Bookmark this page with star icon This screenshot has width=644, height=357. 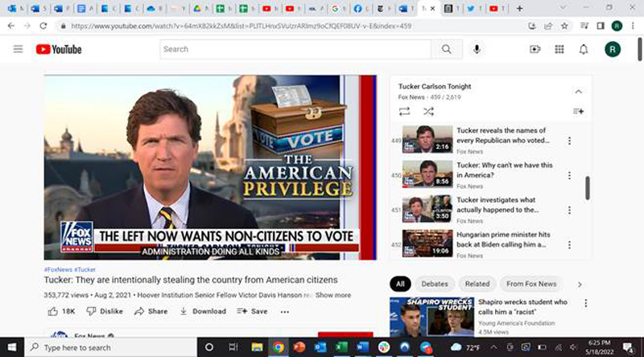point(564,26)
